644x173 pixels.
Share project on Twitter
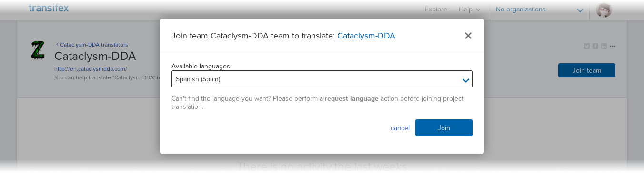pyautogui.click(x=587, y=46)
